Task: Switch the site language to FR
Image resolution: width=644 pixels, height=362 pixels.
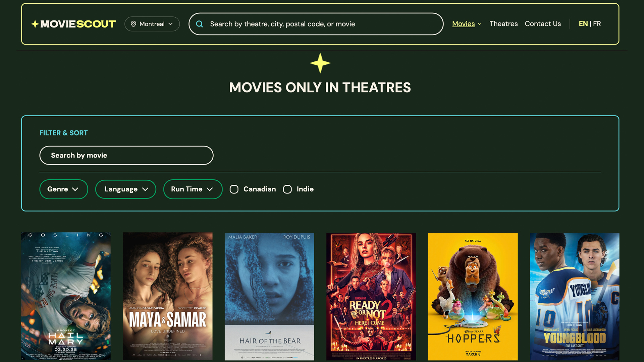Action: click(597, 24)
